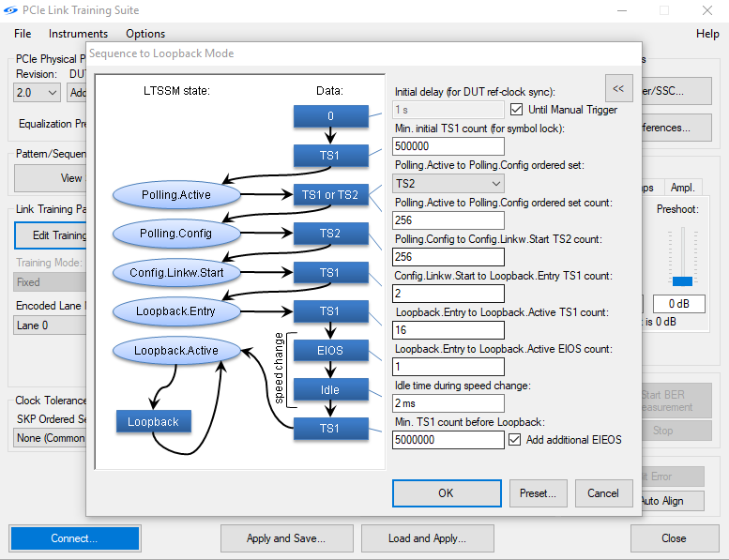Click the Idle data block
The image size is (729, 560).
(x=330, y=389)
